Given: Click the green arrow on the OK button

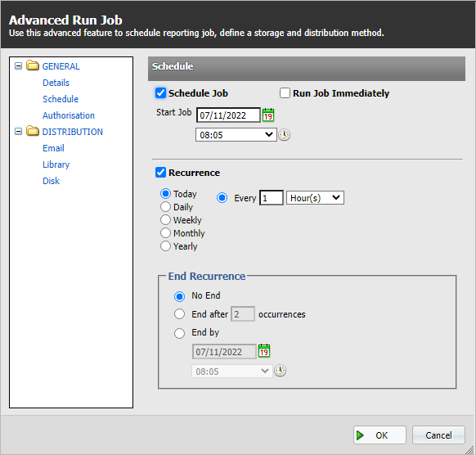Looking at the screenshot, I should point(360,435).
